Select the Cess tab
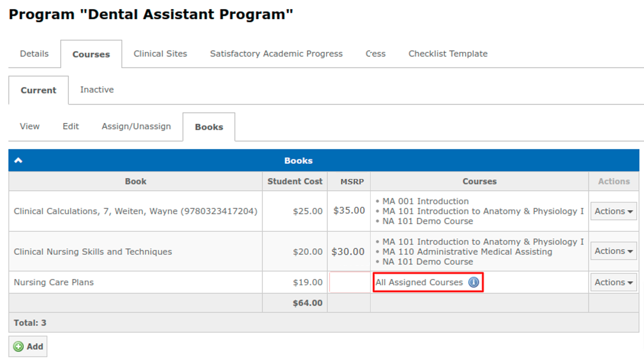Image resolution: width=644 pixels, height=364 pixels. 375,54
